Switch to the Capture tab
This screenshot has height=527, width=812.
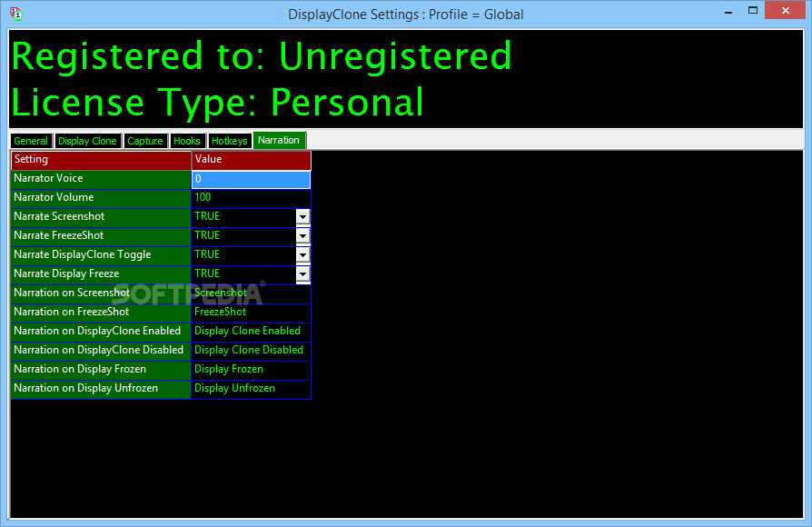click(145, 141)
